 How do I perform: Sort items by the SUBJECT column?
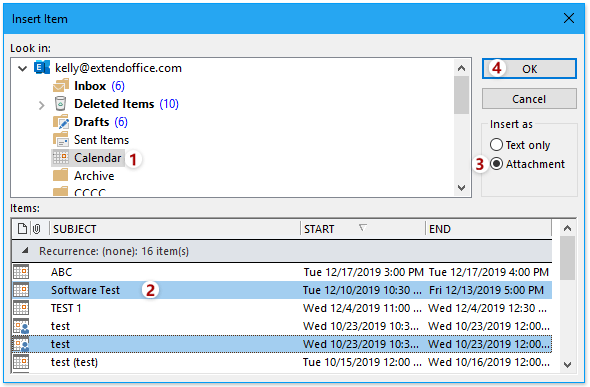174,229
